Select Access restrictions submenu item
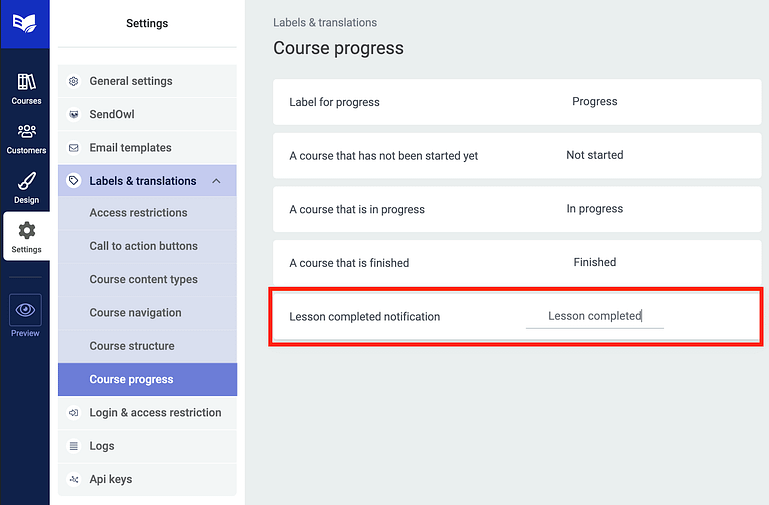 click(x=138, y=213)
